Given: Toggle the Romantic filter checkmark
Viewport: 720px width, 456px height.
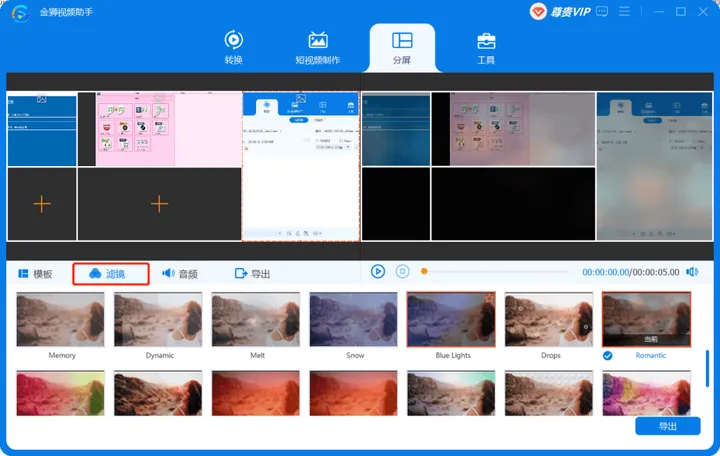Looking at the screenshot, I should click(x=608, y=355).
